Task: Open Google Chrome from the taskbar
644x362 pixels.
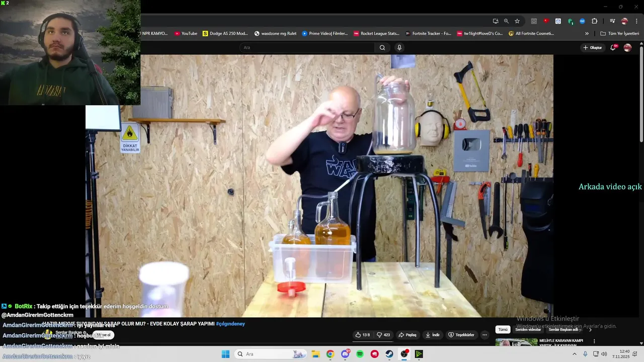Action: pyautogui.click(x=330, y=354)
